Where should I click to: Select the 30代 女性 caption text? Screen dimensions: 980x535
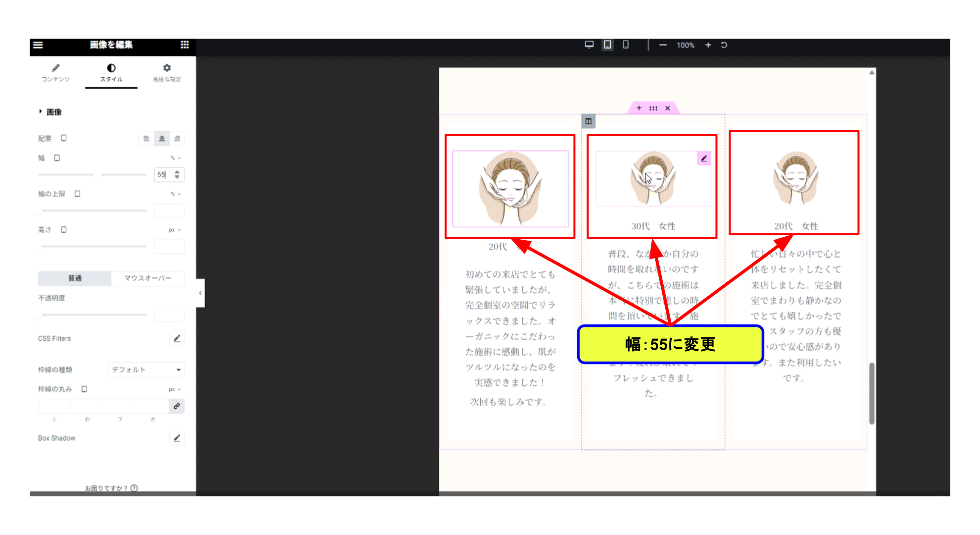(x=653, y=226)
